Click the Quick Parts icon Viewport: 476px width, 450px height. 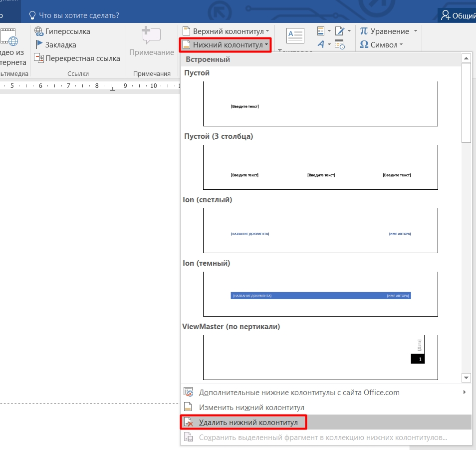click(x=321, y=31)
